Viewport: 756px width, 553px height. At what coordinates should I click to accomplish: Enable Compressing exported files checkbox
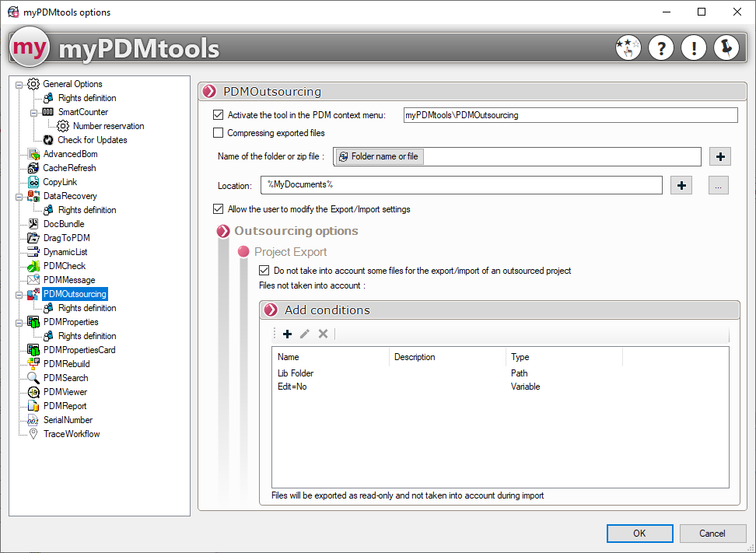[218, 133]
